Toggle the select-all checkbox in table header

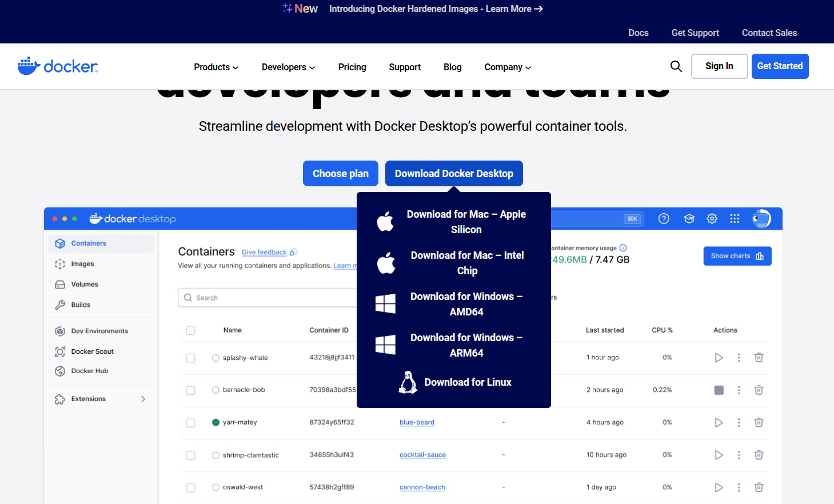(x=191, y=331)
